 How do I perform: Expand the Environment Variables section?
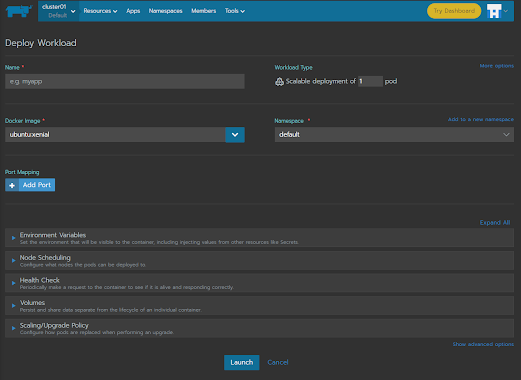259,238
